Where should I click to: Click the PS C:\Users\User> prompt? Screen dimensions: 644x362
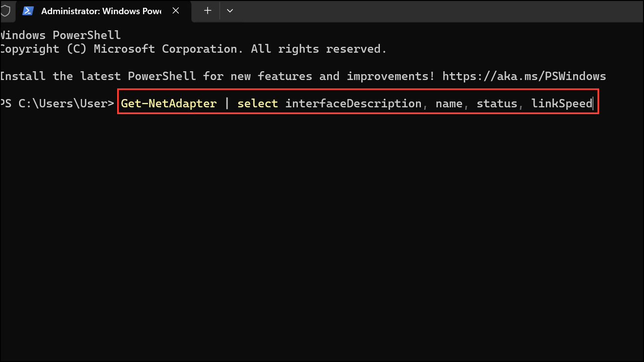pyautogui.click(x=57, y=103)
